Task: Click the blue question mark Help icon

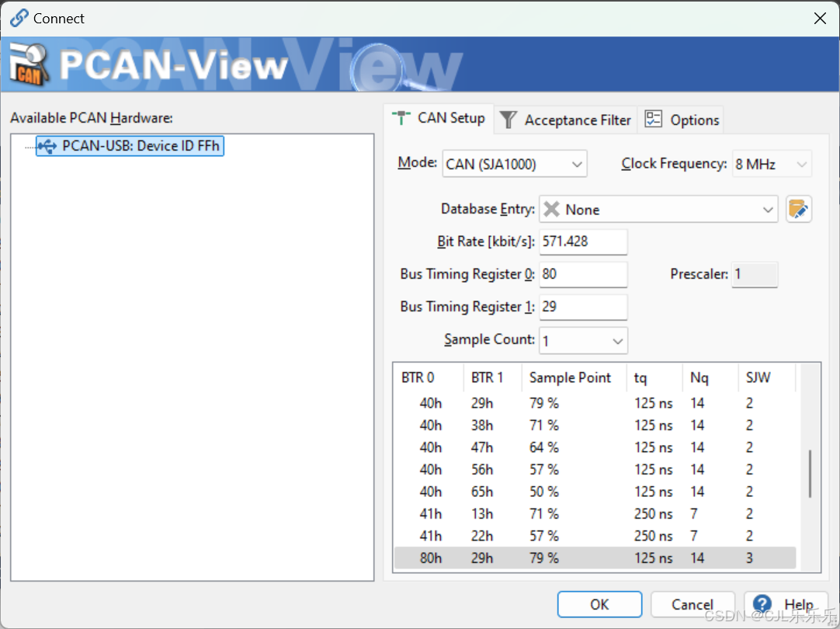Action: (762, 604)
